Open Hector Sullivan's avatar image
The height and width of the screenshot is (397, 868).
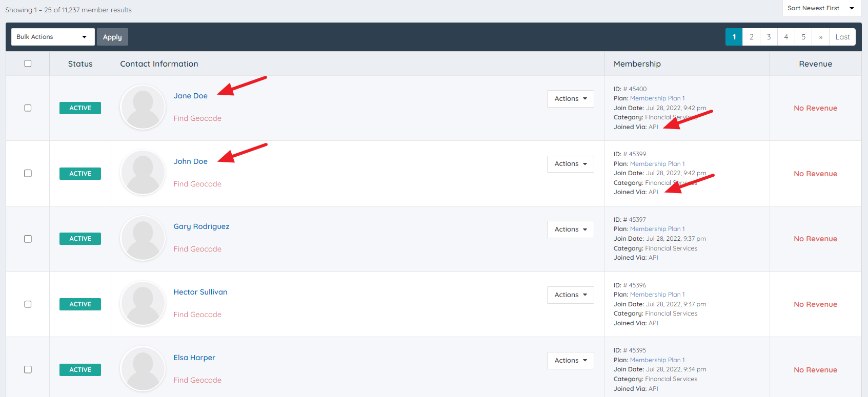pos(143,304)
